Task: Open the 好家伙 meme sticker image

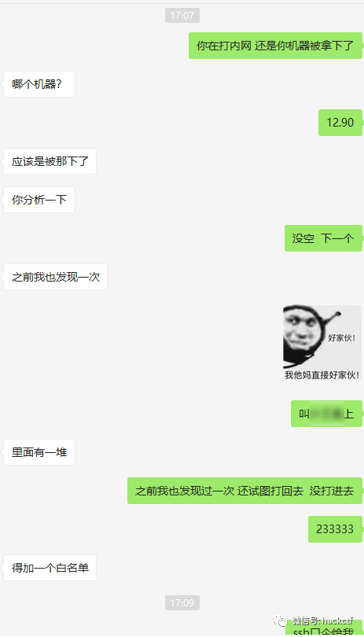Action: [x=322, y=343]
